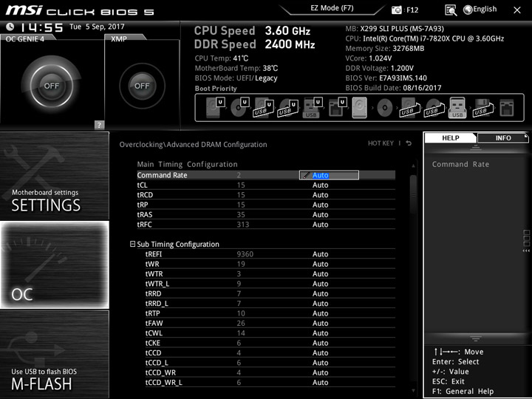This screenshot has height=399, width=532.
Task: Open the English language selector
Action: click(x=480, y=10)
